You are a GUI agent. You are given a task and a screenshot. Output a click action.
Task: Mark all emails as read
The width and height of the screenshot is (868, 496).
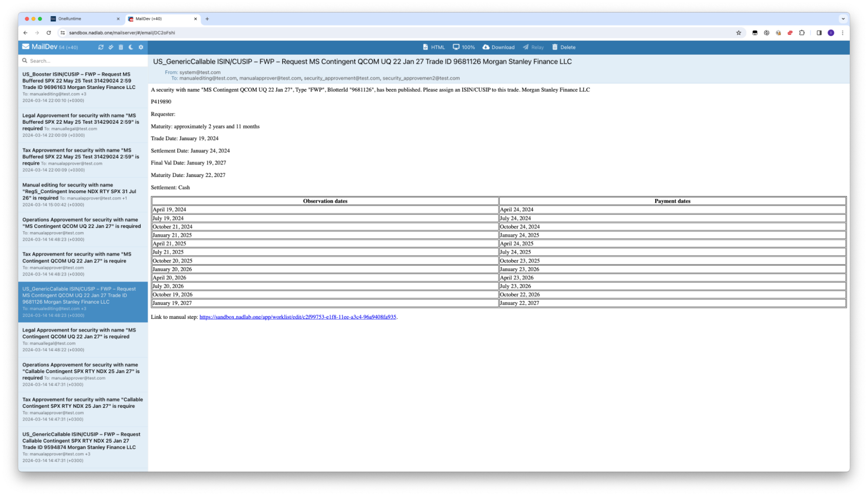pos(111,47)
